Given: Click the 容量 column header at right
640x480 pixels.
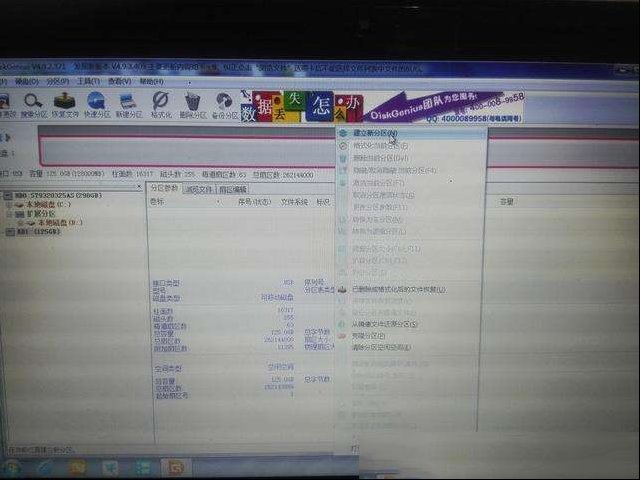Looking at the screenshot, I should (x=507, y=202).
